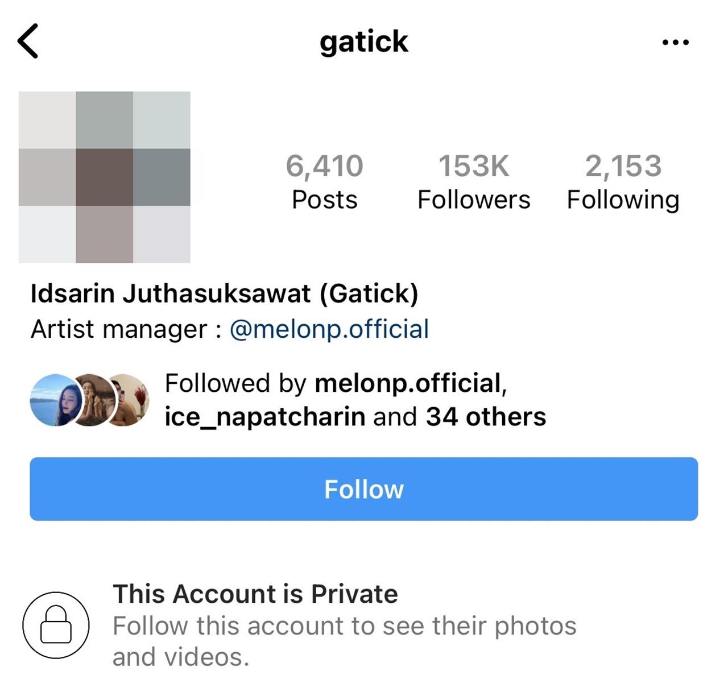Open ice_napatcharin from Followed by line
This screenshot has height=700, width=728.
pos(264,417)
